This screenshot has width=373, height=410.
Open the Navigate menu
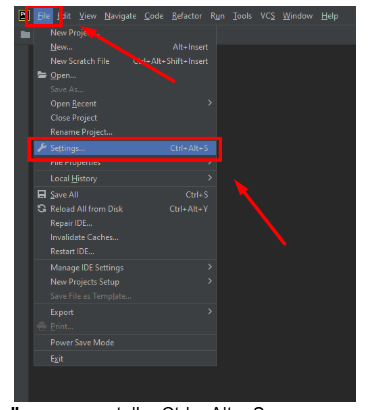tap(120, 16)
